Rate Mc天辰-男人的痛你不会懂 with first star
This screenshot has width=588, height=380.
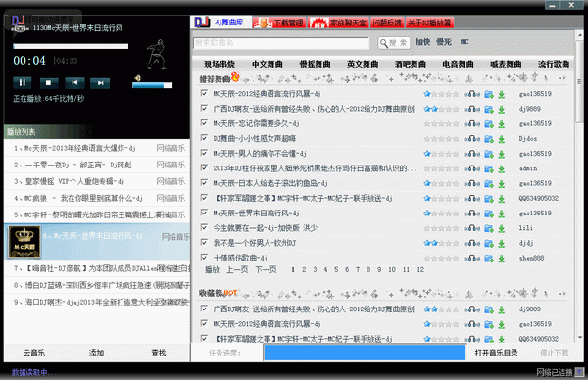click(427, 154)
